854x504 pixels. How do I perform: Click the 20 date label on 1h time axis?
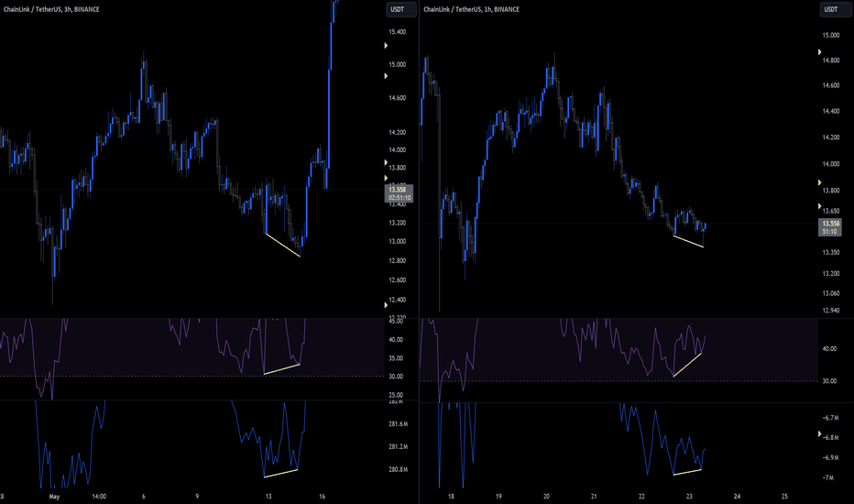(x=546, y=497)
